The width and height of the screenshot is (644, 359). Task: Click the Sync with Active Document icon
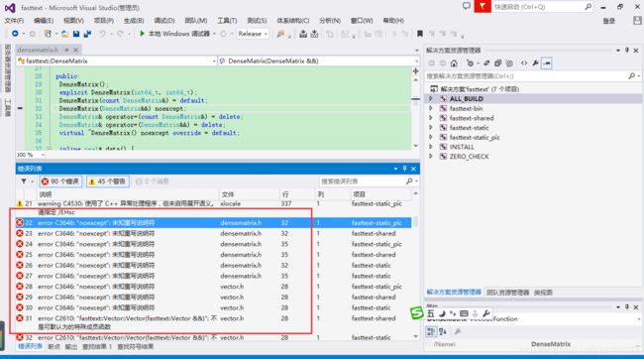(x=486, y=62)
